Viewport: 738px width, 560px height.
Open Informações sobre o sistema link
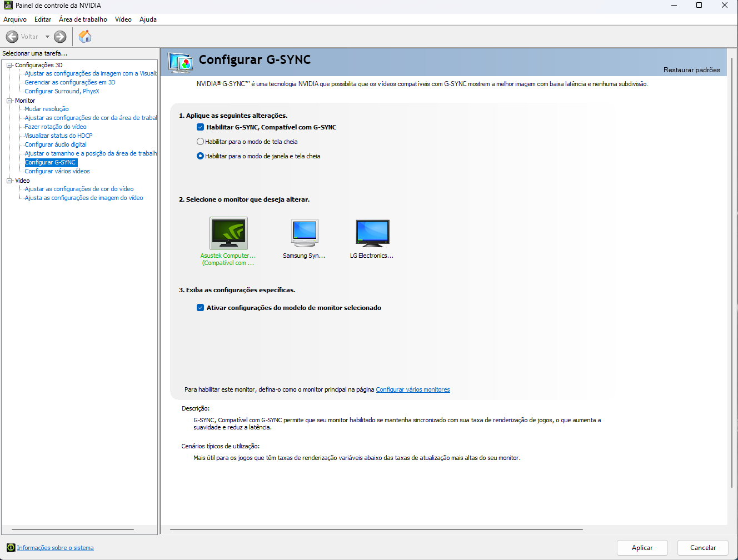tap(55, 548)
